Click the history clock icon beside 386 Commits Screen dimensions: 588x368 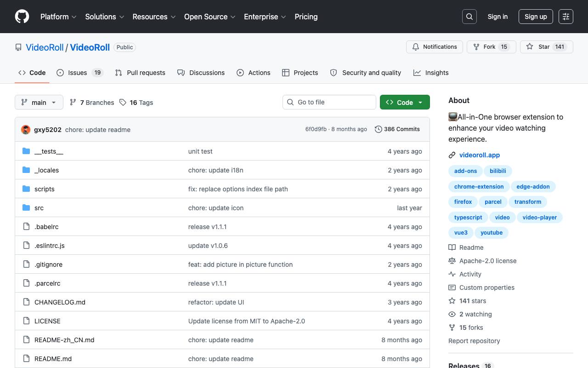click(x=379, y=129)
